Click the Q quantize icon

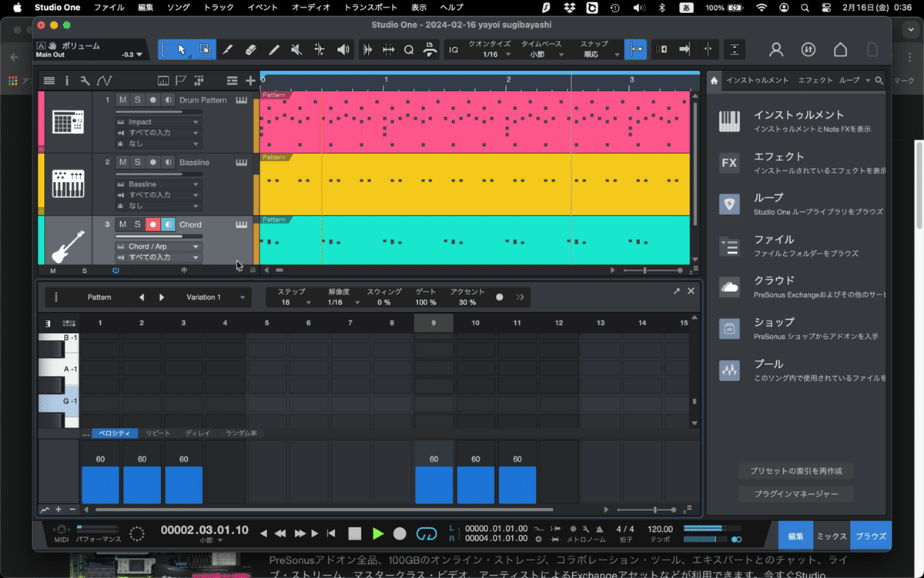point(409,49)
